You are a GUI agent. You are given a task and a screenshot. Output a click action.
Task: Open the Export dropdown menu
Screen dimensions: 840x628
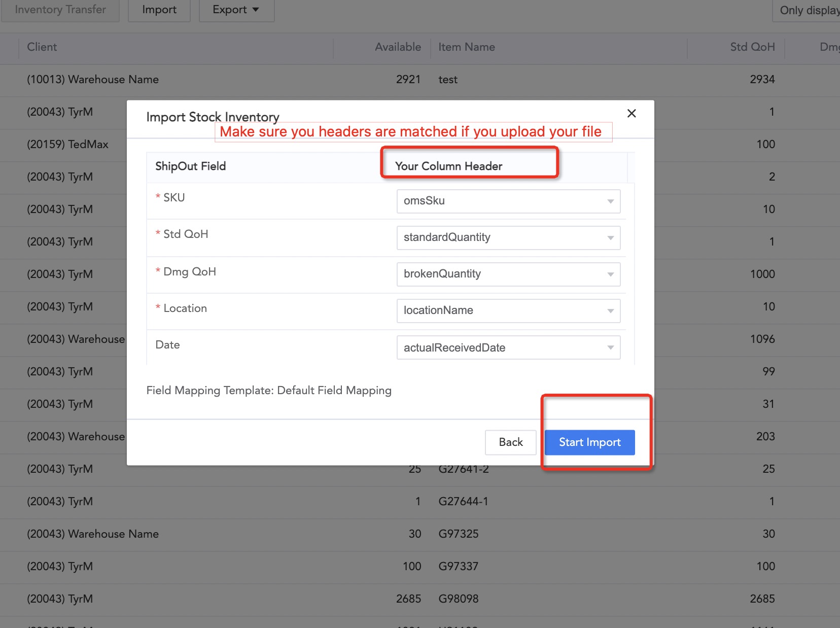point(236,10)
